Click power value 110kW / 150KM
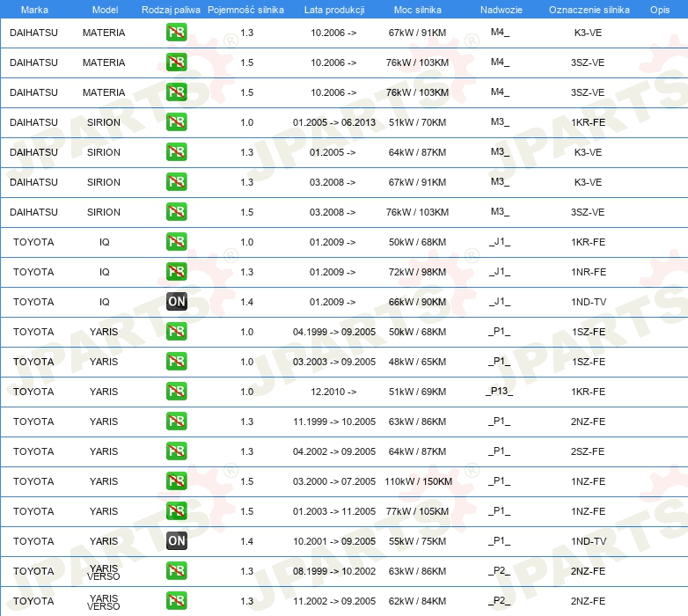The width and height of the screenshot is (688, 616). coord(418,481)
